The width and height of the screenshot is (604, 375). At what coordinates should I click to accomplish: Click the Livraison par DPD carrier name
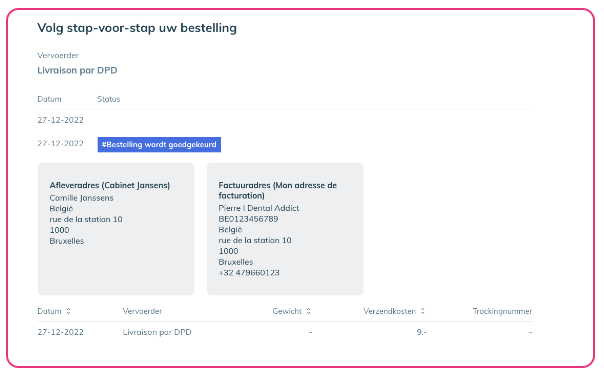[77, 70]
